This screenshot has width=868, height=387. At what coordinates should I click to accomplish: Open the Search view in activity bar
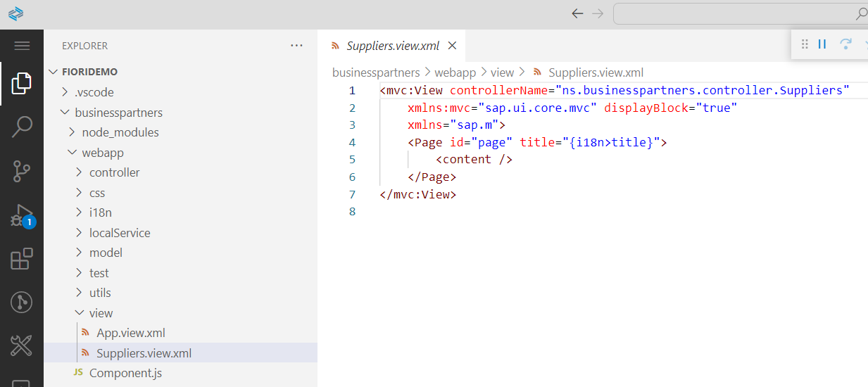[22, 127]
